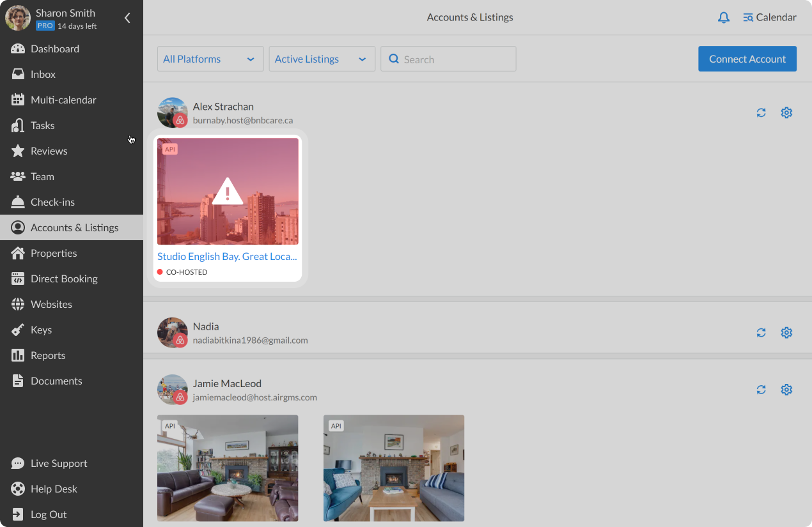Screen dimensions: 812x527
Task: Click the Help Desk lifebuoy icon
Action: click(x=18, y=489)
